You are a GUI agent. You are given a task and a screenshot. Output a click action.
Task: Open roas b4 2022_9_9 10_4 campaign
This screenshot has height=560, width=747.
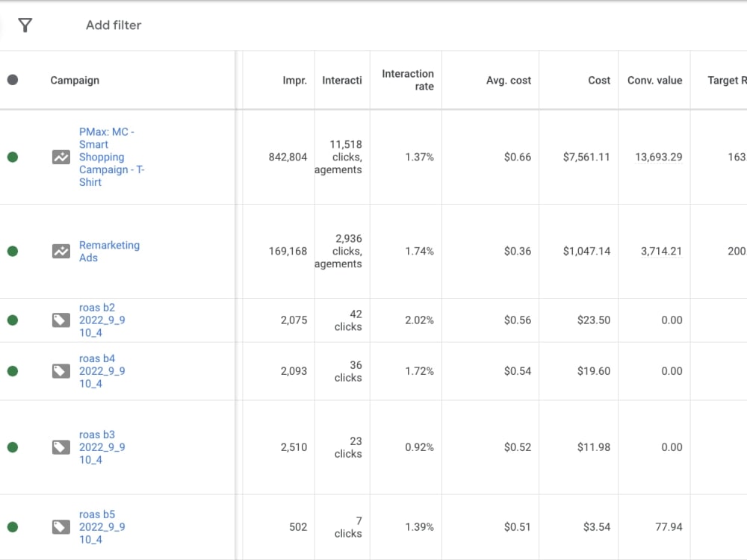(102, 371)
